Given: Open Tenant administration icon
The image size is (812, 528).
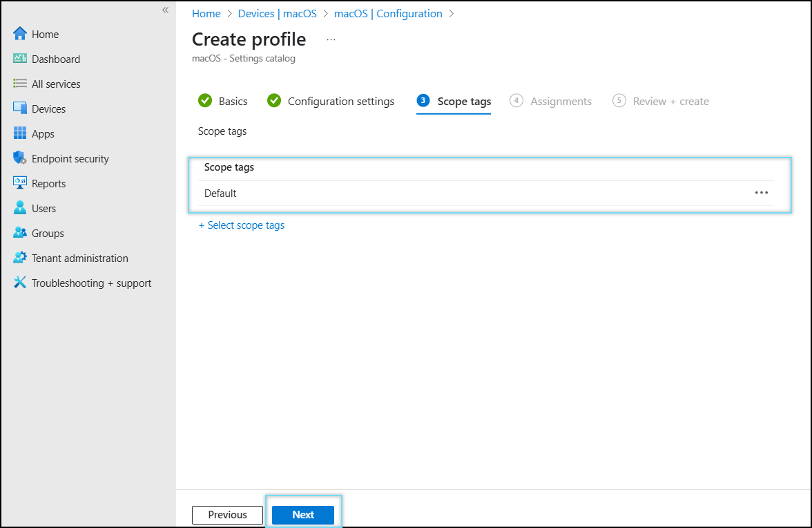Looking at the screenshot, I should [19, 258].
